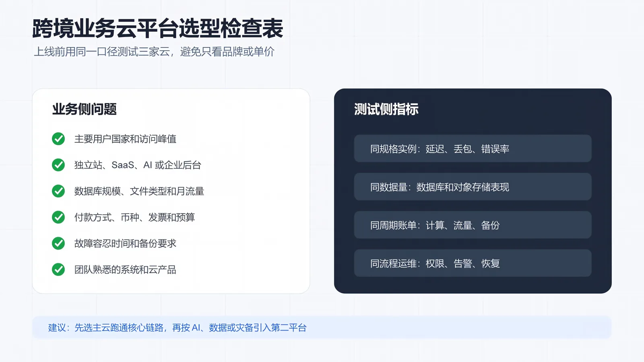
Task: Click the 同周期账单：计算、流量、备份 row
Action: click(x=473, y=225)
